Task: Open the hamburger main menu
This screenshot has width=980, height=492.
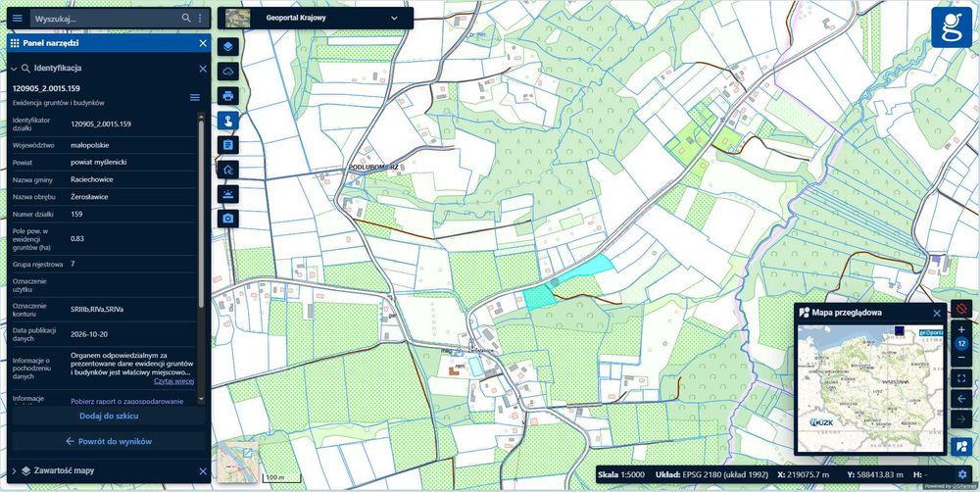Action: click(x=17, y=18)
